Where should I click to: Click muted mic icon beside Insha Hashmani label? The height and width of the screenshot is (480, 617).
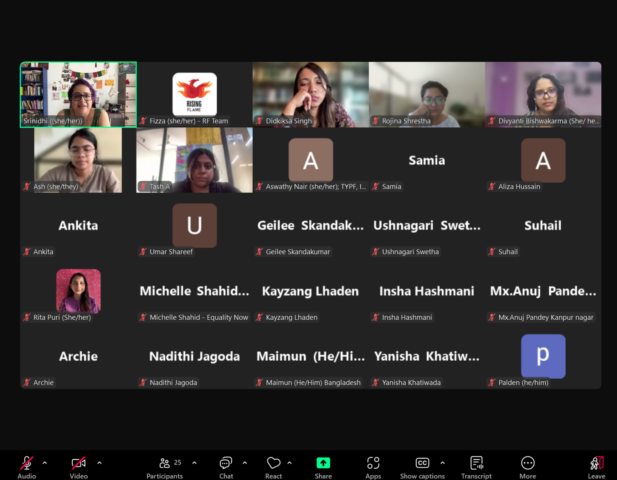(x=375, y=317)
